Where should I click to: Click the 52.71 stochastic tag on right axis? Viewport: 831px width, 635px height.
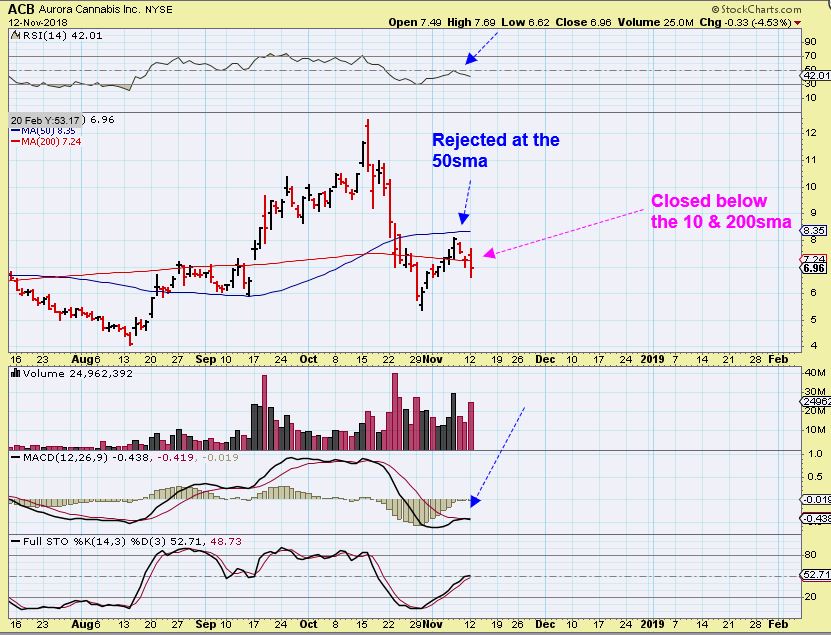point(816,575)
